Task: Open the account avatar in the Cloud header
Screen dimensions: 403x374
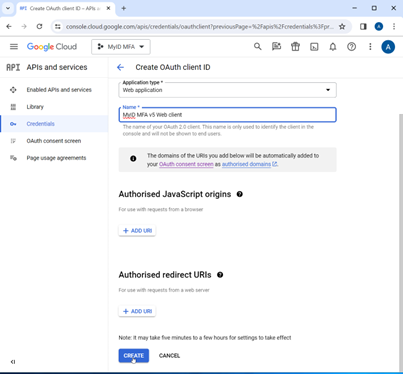Action: [388, 47]
